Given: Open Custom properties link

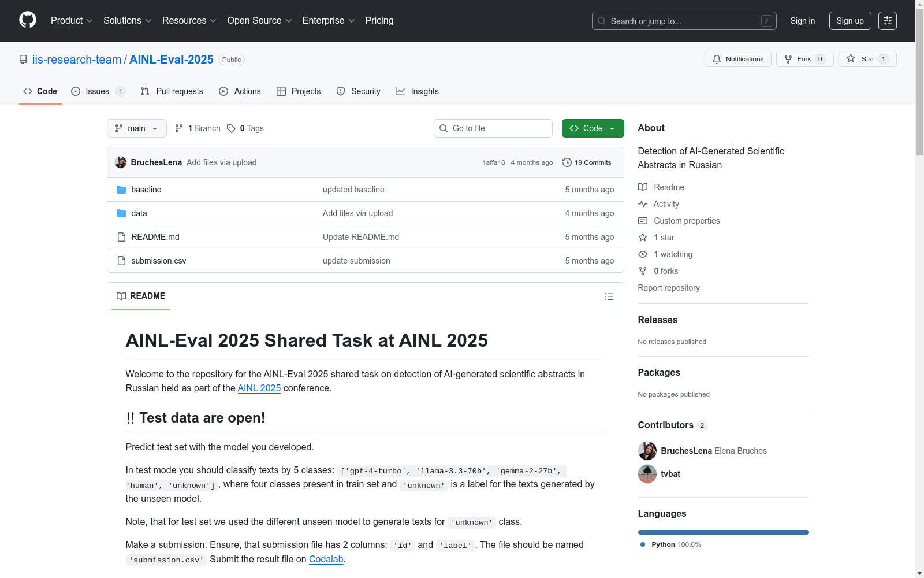Looking at the screenshot, I should pos(679,221).
